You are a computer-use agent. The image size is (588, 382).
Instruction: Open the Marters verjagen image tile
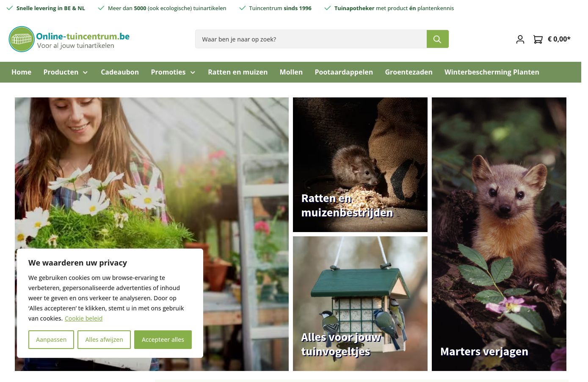tap(499, 234)
